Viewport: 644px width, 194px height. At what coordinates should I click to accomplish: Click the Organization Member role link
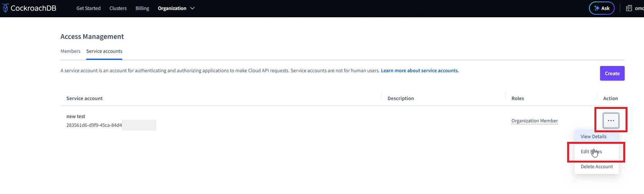[534, 121]
